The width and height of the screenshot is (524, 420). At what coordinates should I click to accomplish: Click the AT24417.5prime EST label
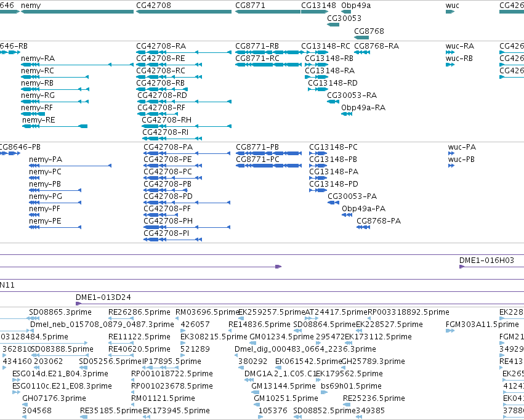[x=336, y=312]
